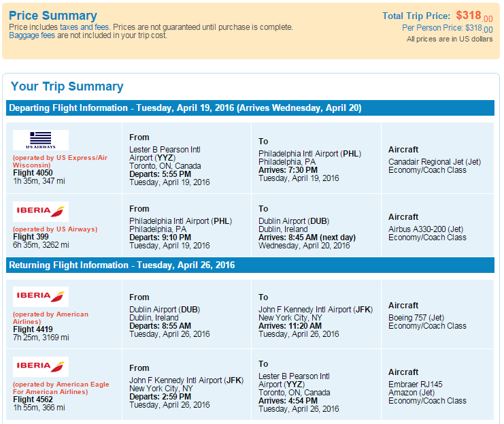504x424 pixels.
Task: Click operated by US Express/Air Wisconsin text
Action: [60, 161]
